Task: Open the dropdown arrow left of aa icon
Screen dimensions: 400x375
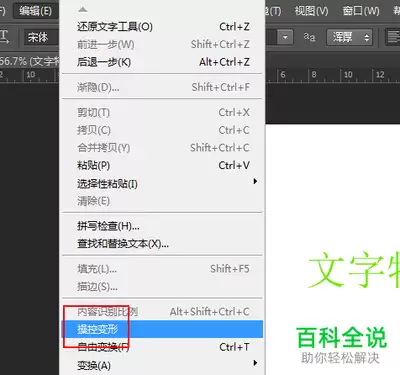Action: tap(285, 37)
